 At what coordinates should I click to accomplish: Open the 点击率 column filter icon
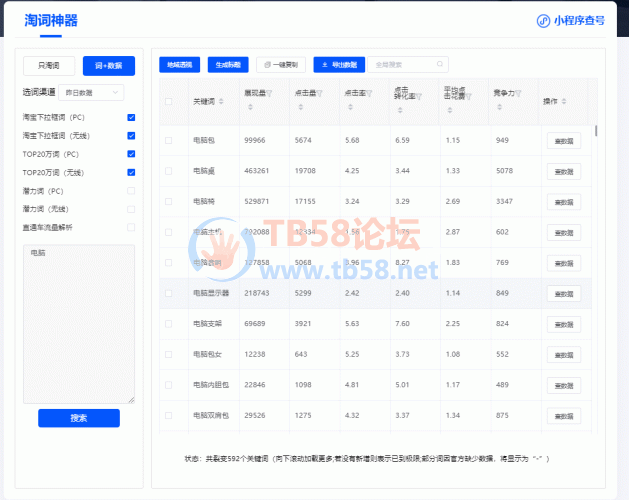pos(369,93)
